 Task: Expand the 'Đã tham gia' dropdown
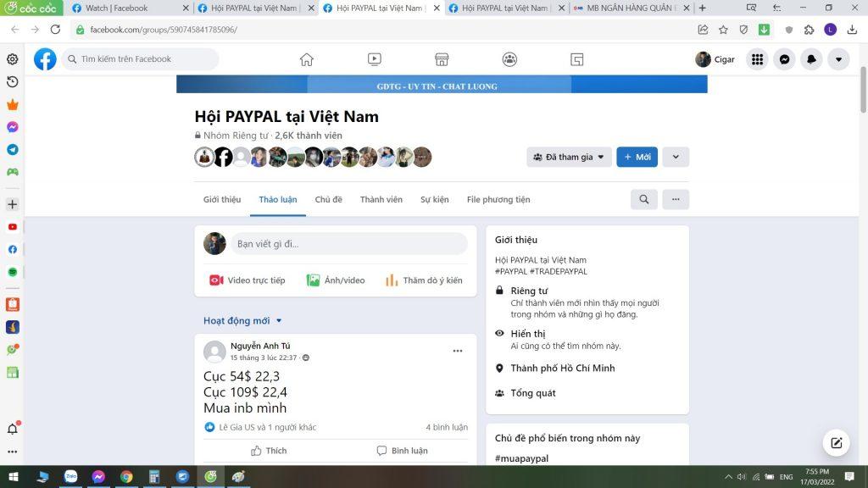569,157
